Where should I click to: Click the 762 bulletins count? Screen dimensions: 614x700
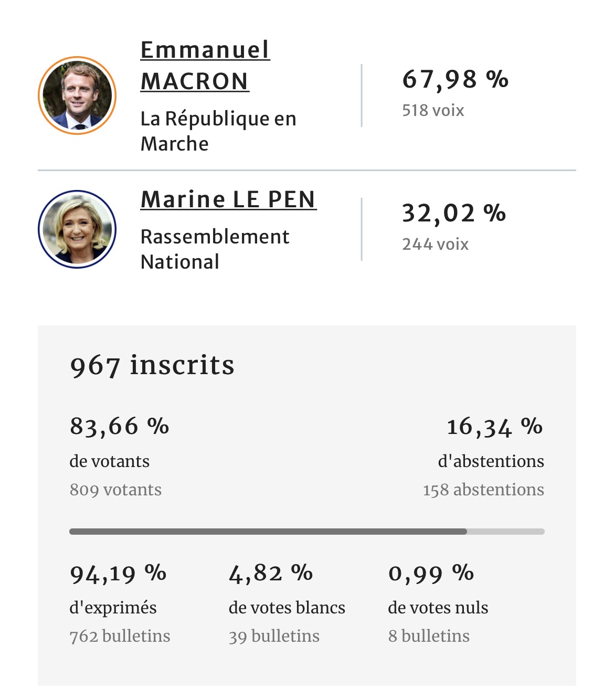click(120, 636)
